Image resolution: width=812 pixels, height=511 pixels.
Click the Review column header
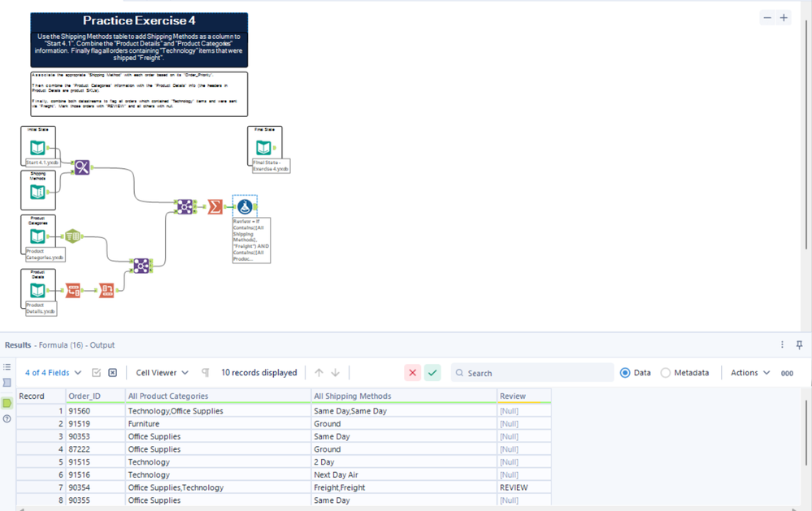(x=524, y=396)
